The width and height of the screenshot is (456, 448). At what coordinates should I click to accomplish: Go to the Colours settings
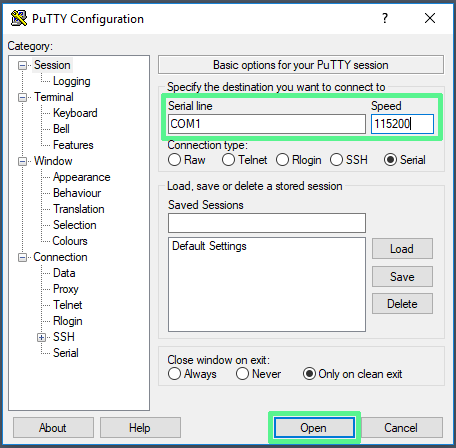tap(70, 241)
